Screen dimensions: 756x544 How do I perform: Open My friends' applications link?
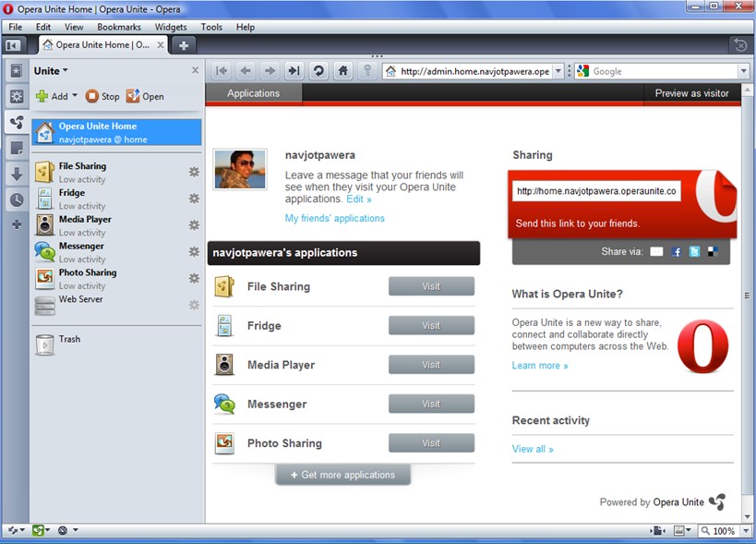(x=334, y=218)
